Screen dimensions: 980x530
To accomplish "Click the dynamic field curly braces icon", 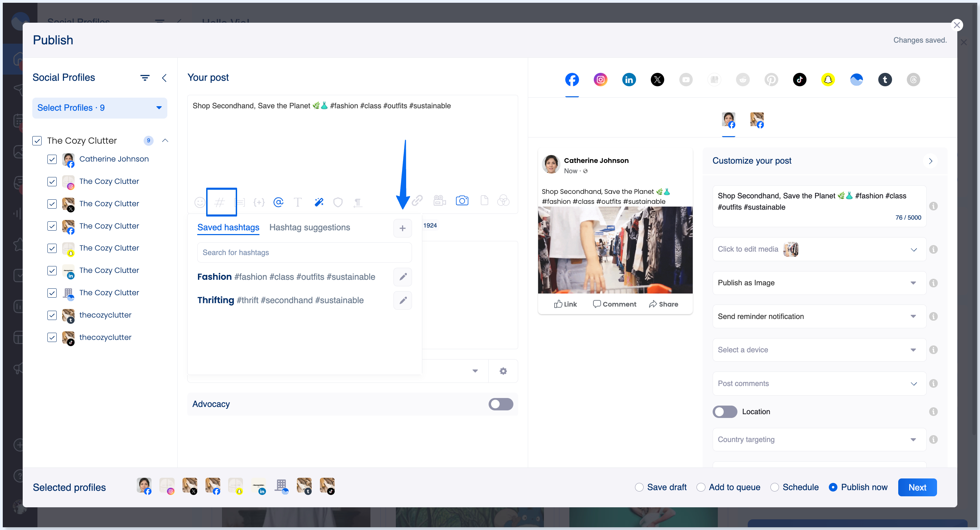I will coord(259,202).
